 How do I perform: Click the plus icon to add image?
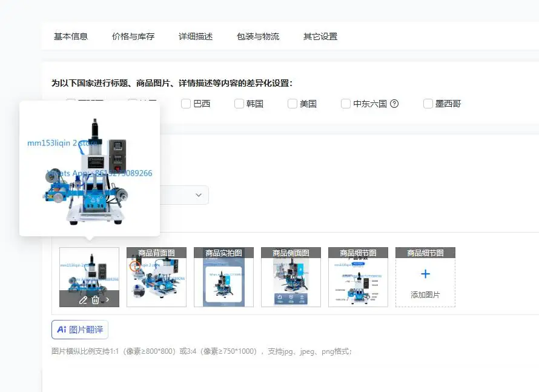click(425, 274)
